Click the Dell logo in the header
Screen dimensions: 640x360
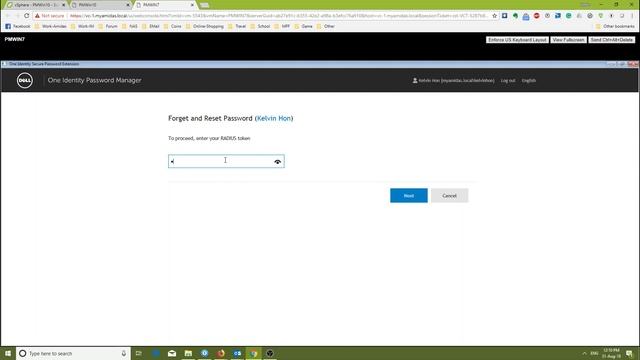[25, 80]
